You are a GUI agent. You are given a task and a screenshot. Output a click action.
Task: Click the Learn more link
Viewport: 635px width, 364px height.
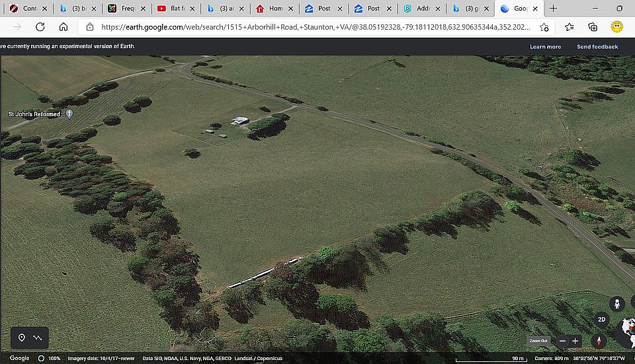(x=545, y=47)
